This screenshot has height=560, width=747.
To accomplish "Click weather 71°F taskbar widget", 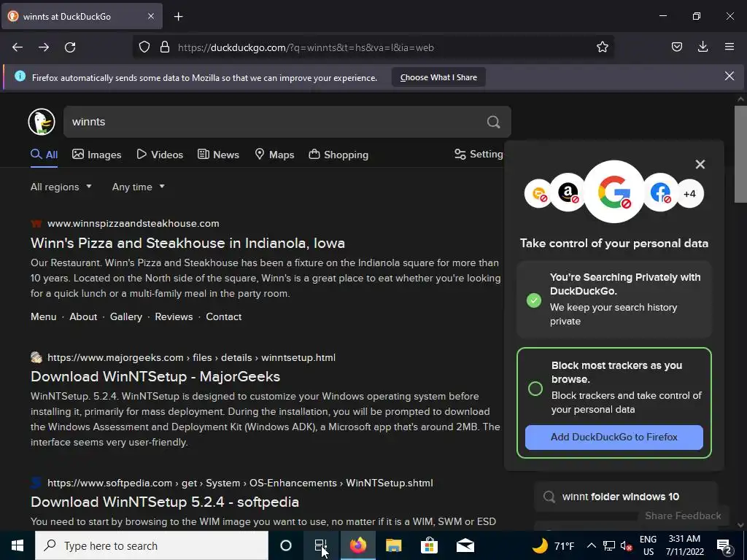I will tap(553, 545).
